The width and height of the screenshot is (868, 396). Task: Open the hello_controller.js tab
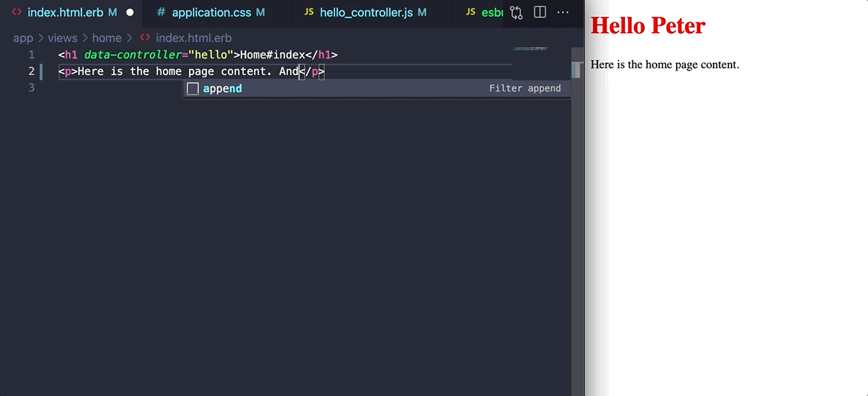click(x=372, y=12)
